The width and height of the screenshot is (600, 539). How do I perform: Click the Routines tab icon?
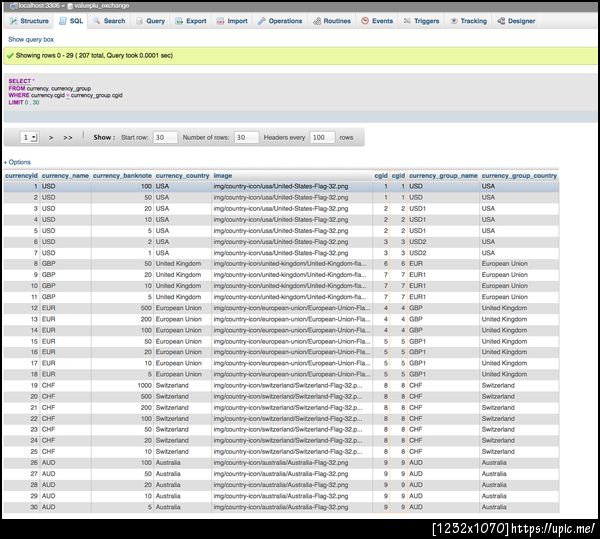point(317,21)
